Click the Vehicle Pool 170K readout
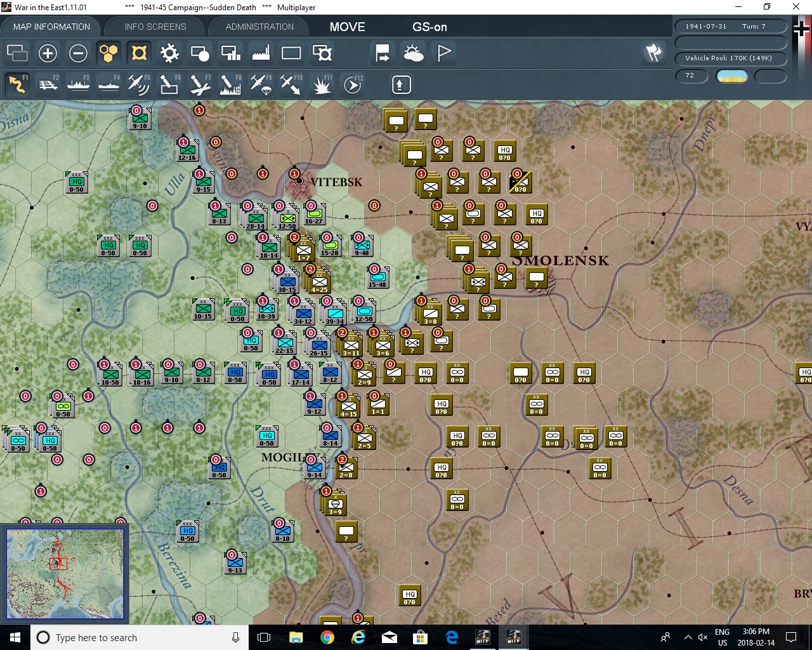 click(x=731, y=58)
